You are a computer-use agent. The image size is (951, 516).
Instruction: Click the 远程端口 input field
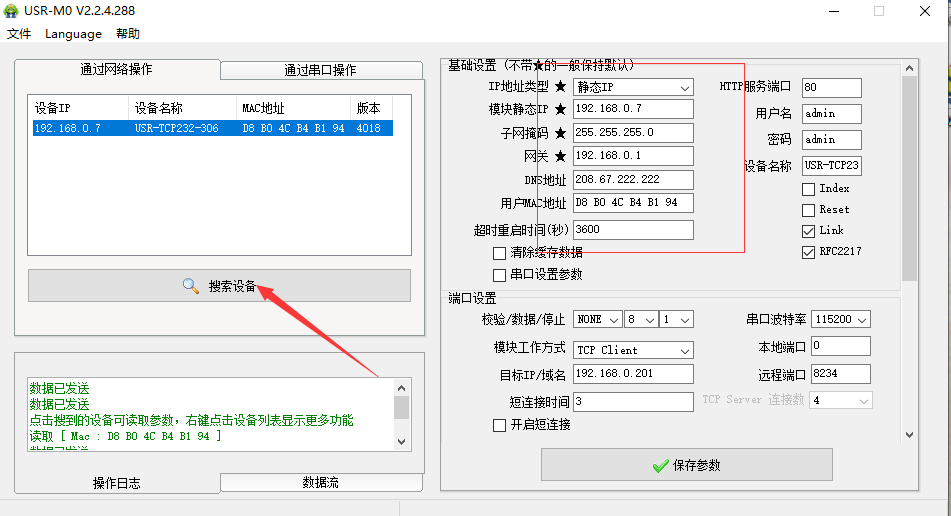point(841,374)
